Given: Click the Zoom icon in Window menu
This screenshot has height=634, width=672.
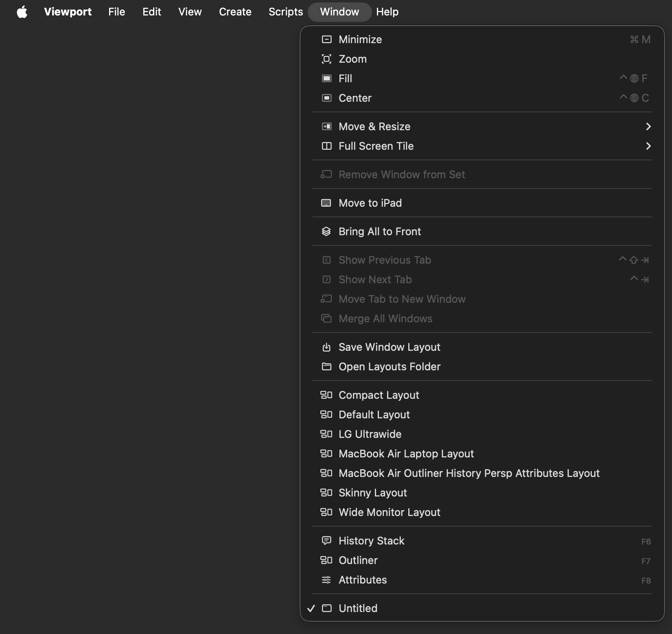Looking at the screenshot, I should tap(326, 59).
